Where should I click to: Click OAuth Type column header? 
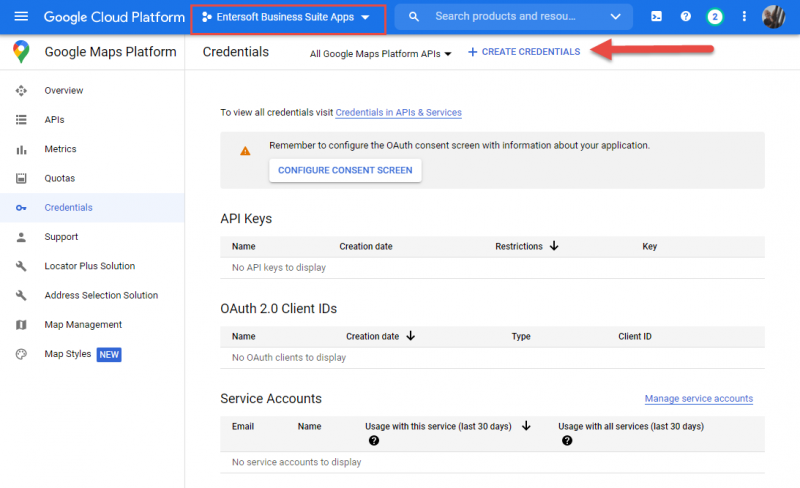pos(521,336)
